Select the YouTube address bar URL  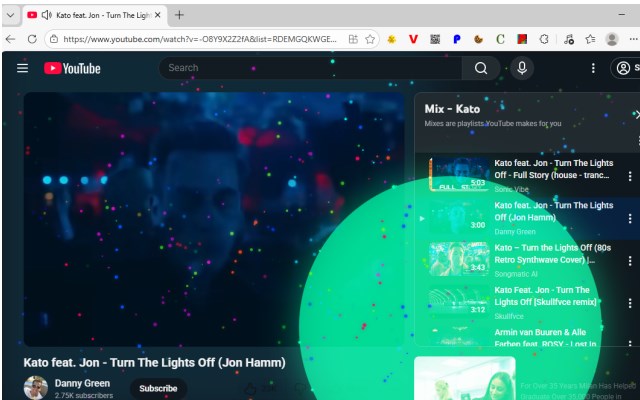[200, 39]
